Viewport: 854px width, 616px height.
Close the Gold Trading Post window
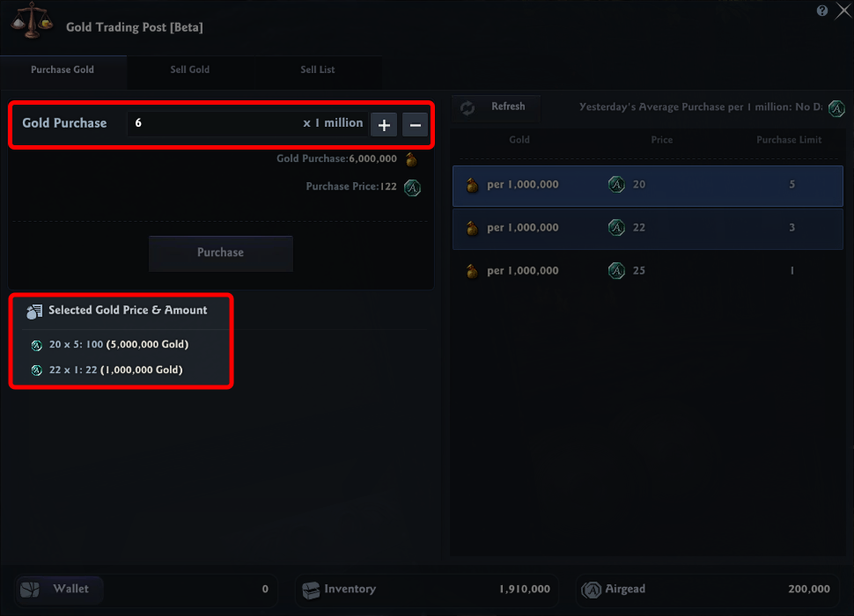(842, 11)
